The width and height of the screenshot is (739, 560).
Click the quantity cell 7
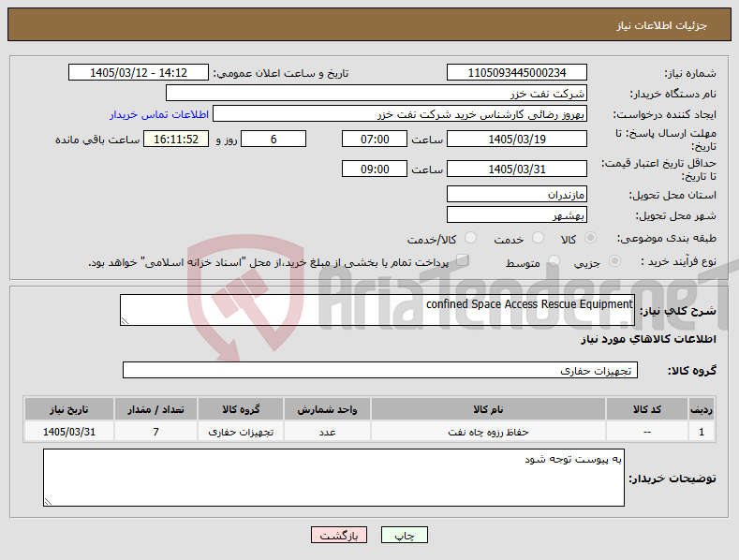pos(156,432)
